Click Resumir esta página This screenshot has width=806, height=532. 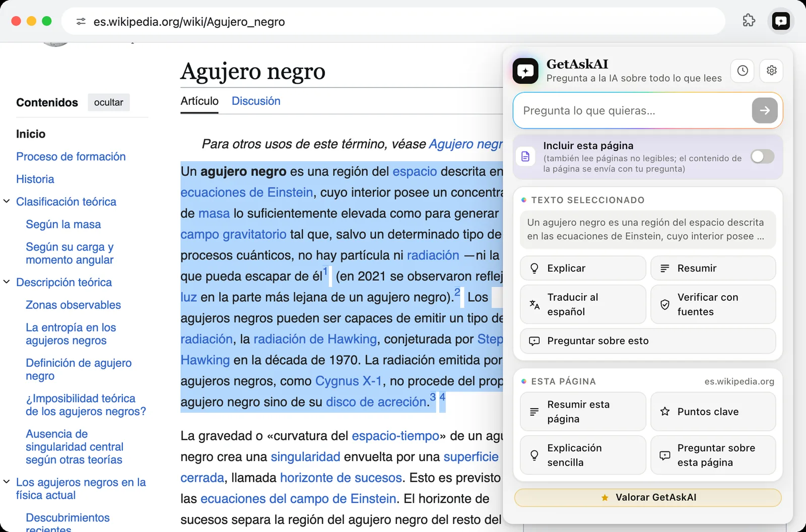(583, 412)
